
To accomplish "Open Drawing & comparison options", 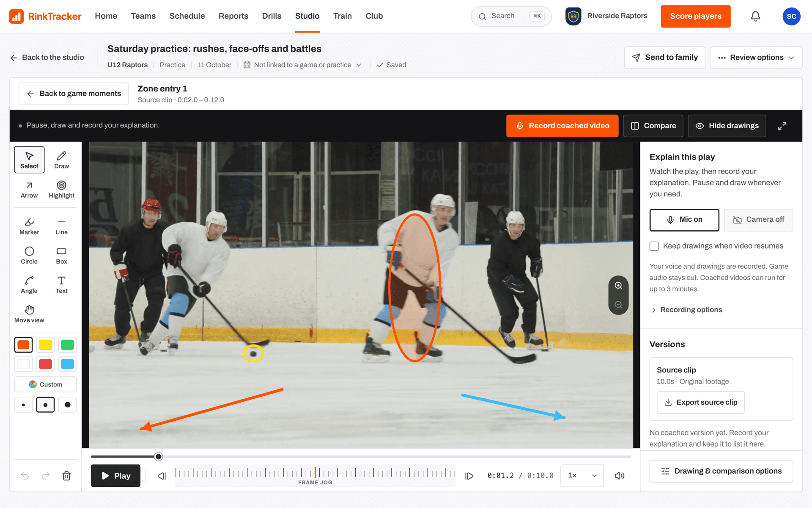I will tap(721, 471).
